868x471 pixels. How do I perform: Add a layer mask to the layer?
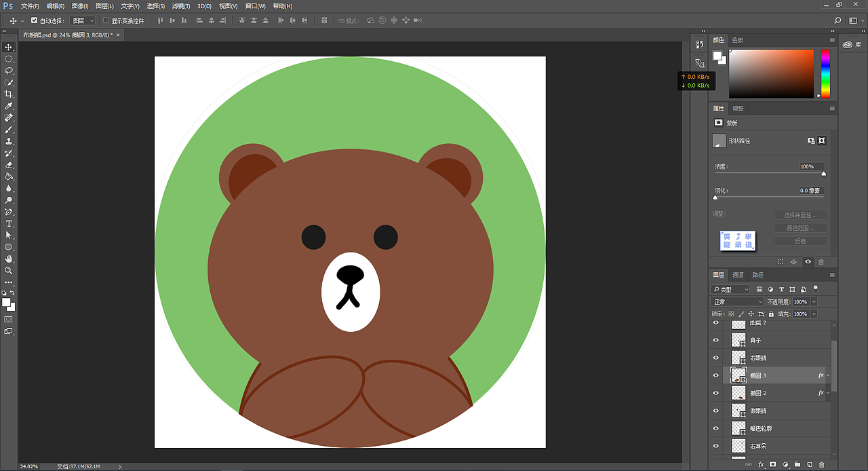pos(773,464)
